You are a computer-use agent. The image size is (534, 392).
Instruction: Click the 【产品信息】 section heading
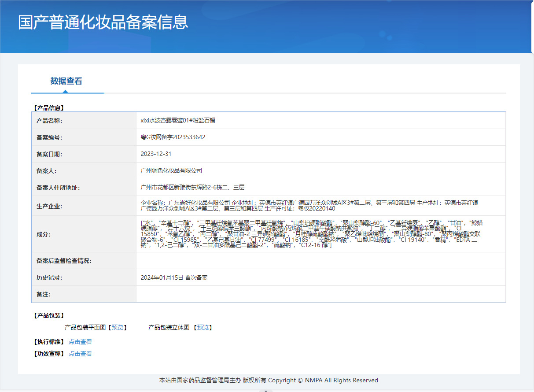49,107
